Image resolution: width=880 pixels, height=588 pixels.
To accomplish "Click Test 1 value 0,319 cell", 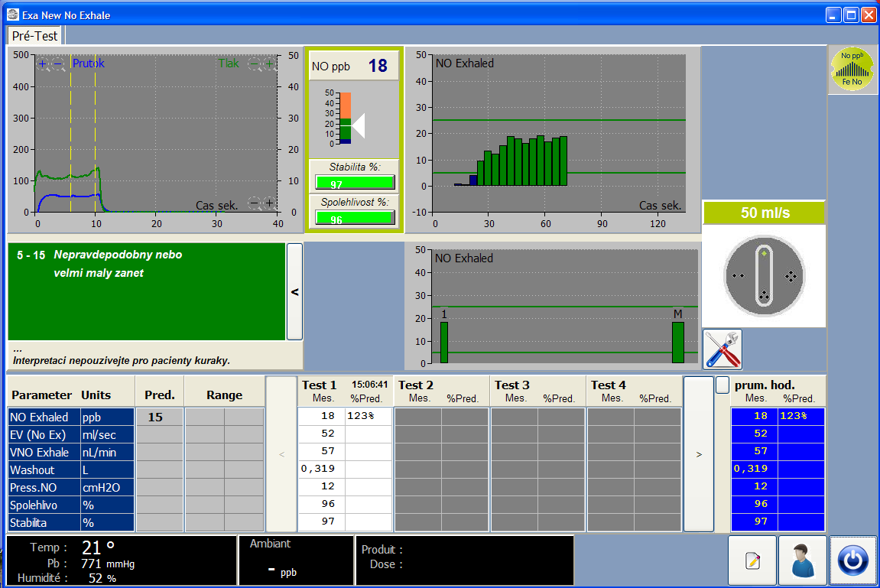I will [x=322, y=469].
